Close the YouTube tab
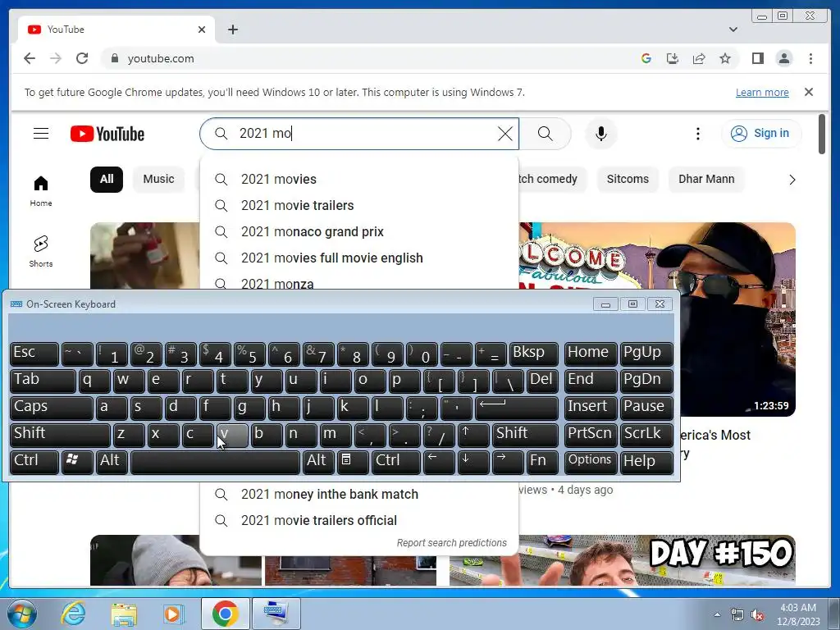The image size is (840, 630). [x=202, y=30]
